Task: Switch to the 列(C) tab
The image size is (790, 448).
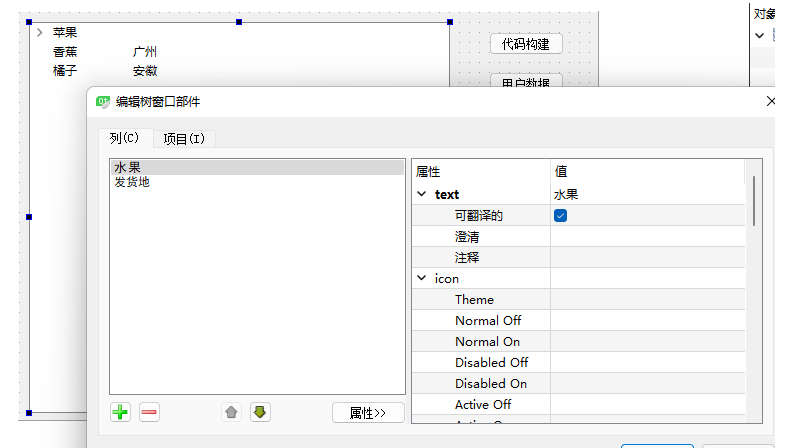Action: coord(124,138)
